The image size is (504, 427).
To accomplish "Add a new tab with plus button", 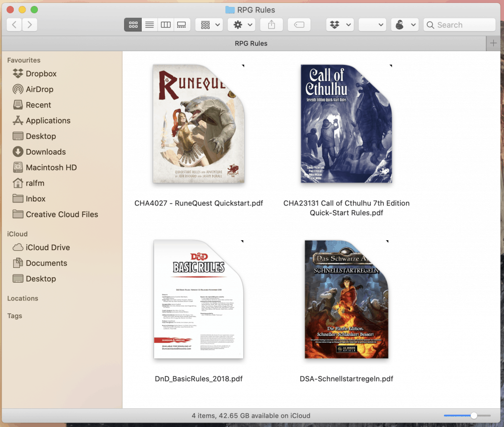I will (x=493, y=43).
